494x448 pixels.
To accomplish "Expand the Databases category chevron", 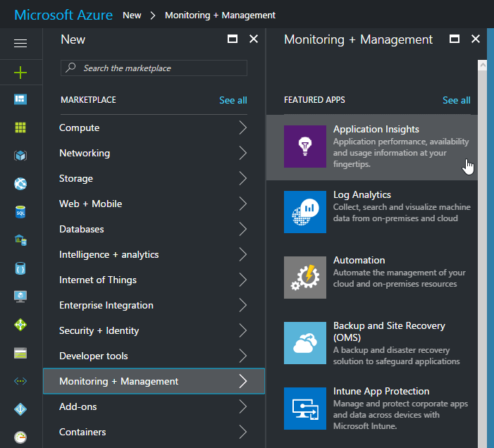I will pos(242,229).
